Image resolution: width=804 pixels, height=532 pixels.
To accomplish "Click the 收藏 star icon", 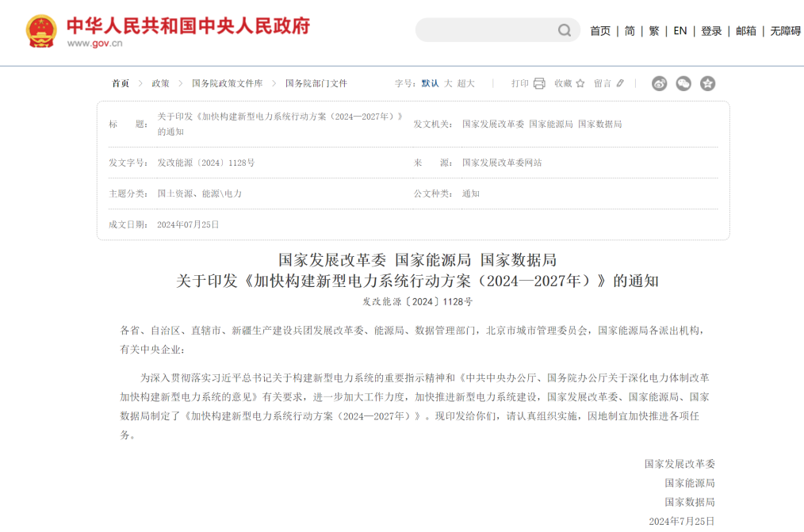I will 580,83.
